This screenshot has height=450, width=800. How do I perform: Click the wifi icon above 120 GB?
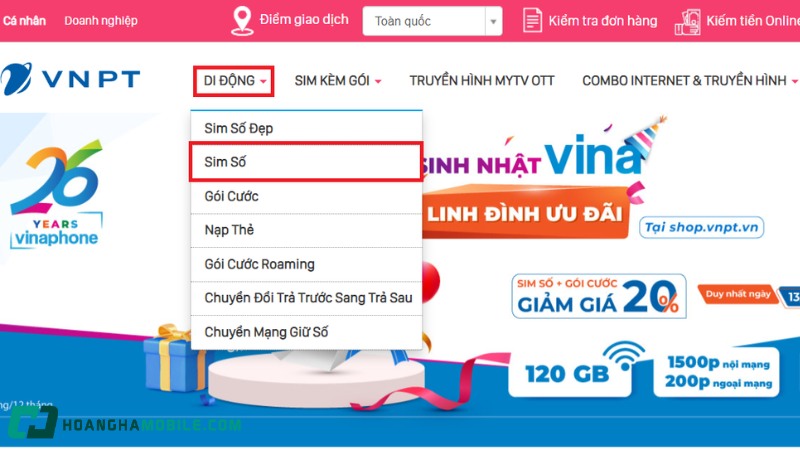(624, 355)
